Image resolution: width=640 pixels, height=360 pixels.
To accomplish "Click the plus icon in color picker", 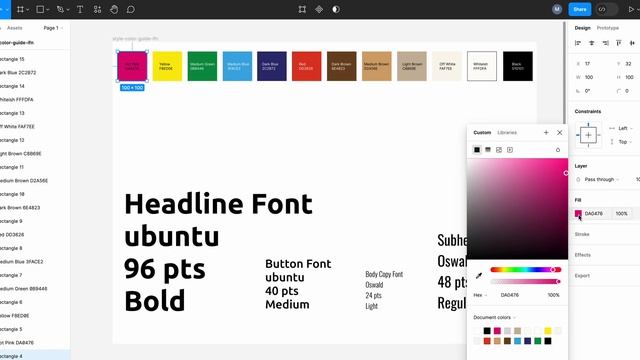I will (x=546, y=132).
